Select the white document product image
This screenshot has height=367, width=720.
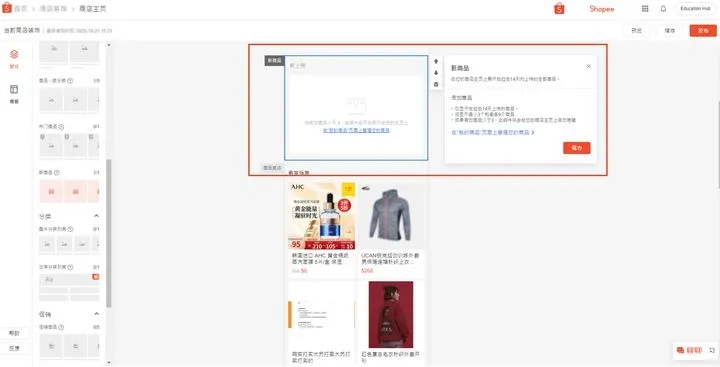321,315
